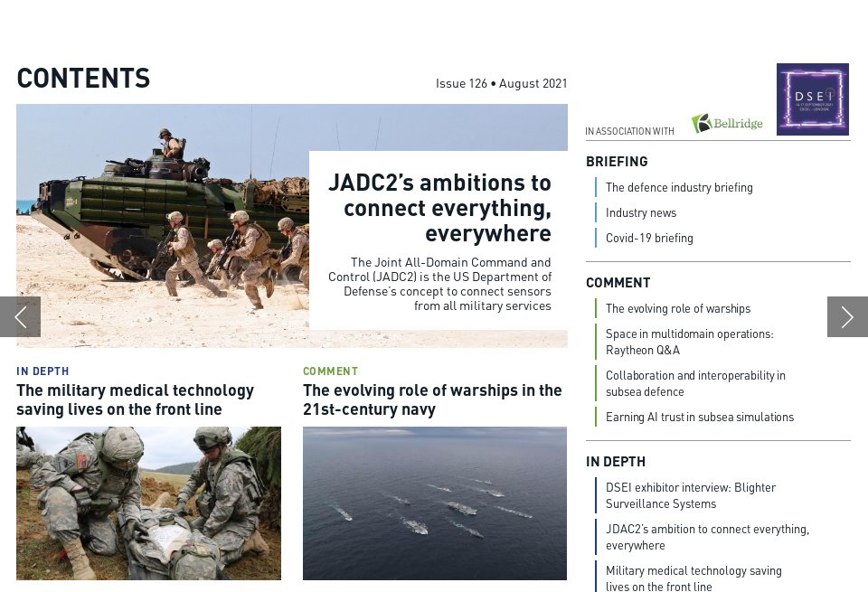This screenshot has width=868, height=592.
Task: Click the 'Issue 126 • August 2021' text
Action: point(501,83)
